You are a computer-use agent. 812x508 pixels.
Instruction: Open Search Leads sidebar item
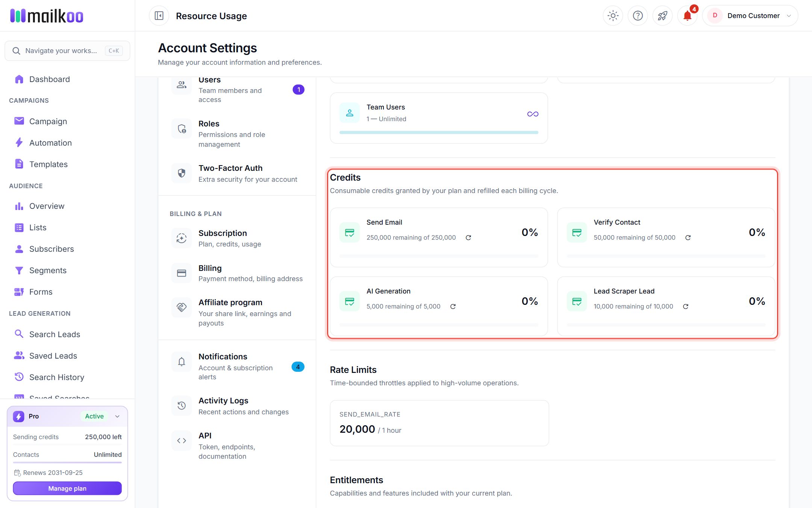click(x=68, y=334)
